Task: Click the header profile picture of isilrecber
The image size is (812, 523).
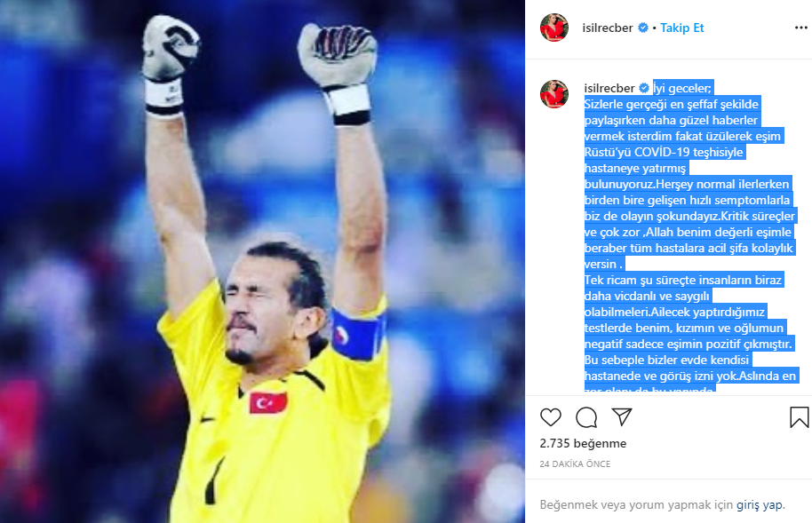Action: (x=554, y=28)
